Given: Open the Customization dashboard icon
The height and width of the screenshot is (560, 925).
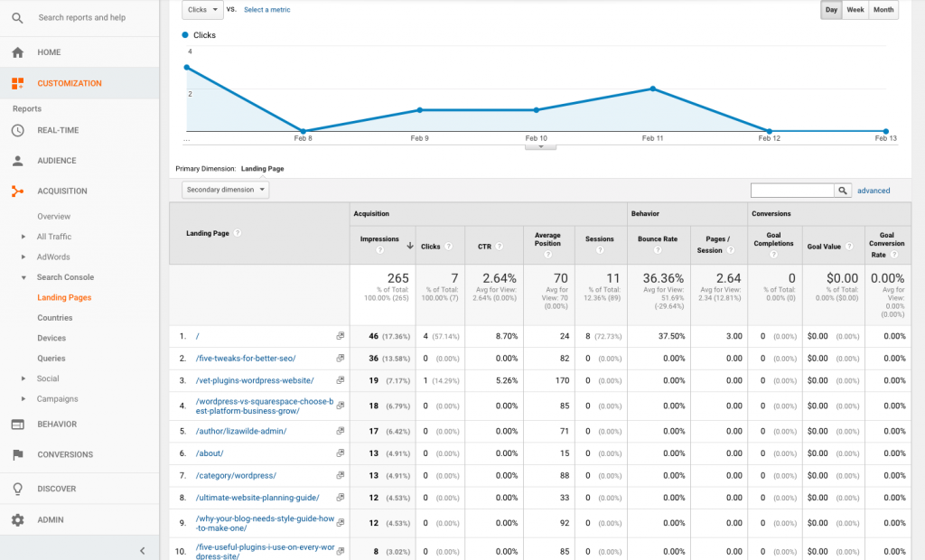Looking at the screenshot, I should click(17, 83).
